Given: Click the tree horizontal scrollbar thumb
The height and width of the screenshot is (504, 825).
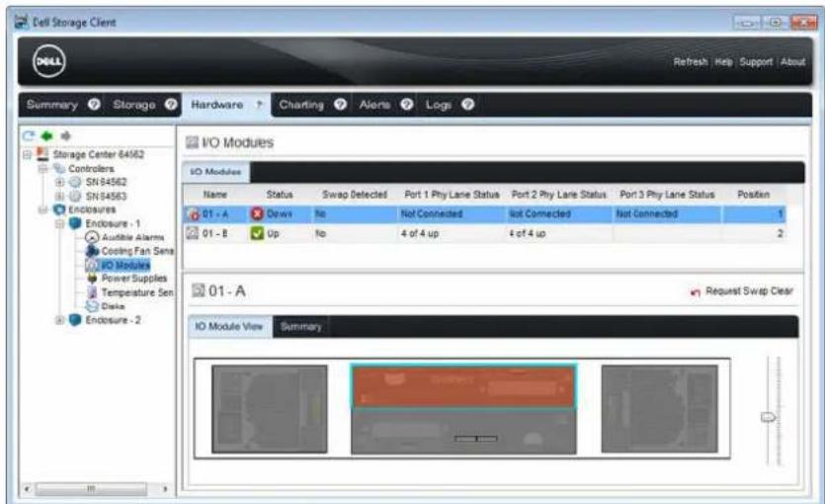Looking at the screenshot, I should tap(91, 489).
